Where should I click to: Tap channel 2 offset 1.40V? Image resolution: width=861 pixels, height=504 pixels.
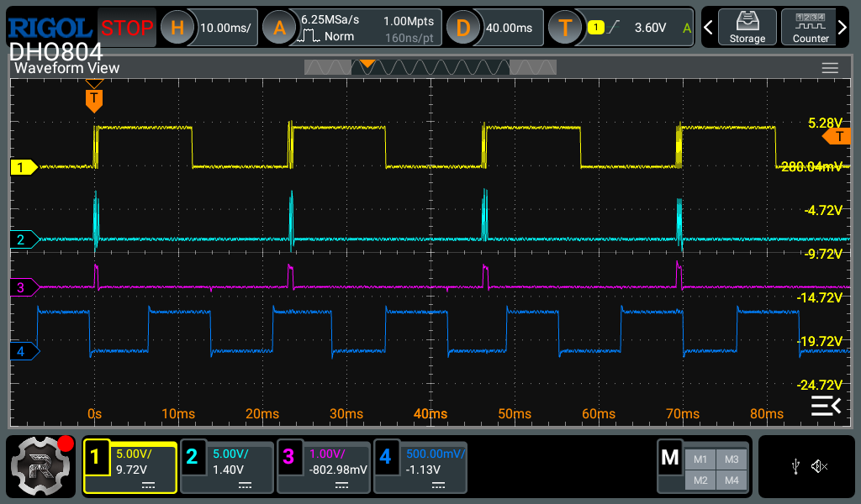tap(228, 470)
